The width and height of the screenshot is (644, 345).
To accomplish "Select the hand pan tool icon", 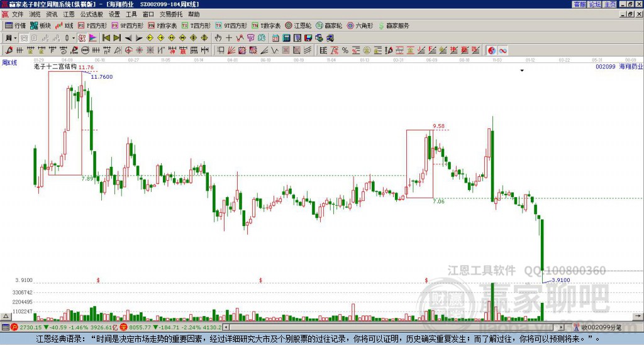I will [x=218, y=38].
